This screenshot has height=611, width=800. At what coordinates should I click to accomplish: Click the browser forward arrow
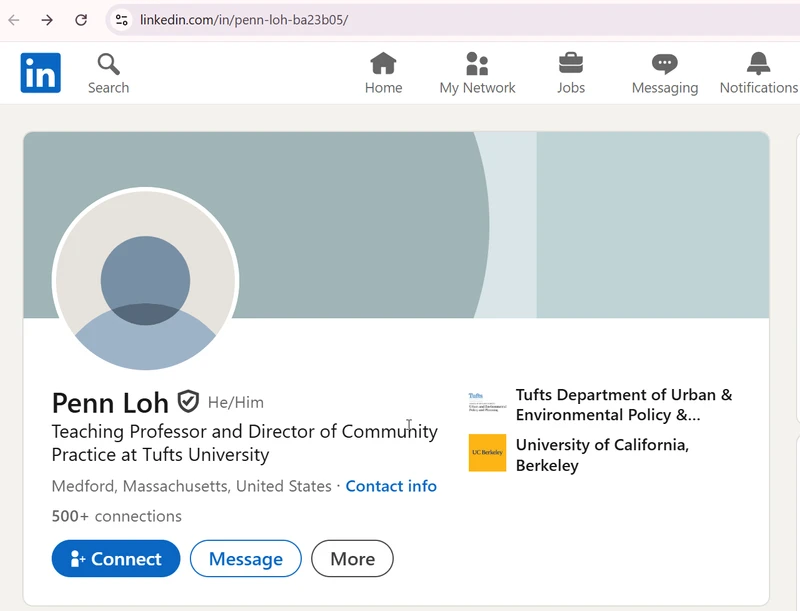(47, 20)
